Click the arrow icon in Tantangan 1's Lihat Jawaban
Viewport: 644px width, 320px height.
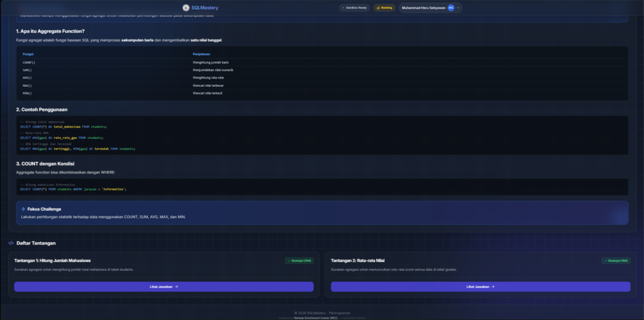(177, 287)
